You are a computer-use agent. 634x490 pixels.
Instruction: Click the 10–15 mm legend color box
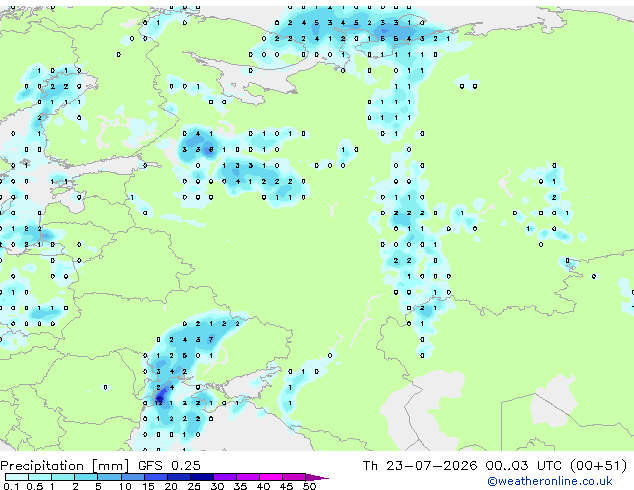[132, 477]
